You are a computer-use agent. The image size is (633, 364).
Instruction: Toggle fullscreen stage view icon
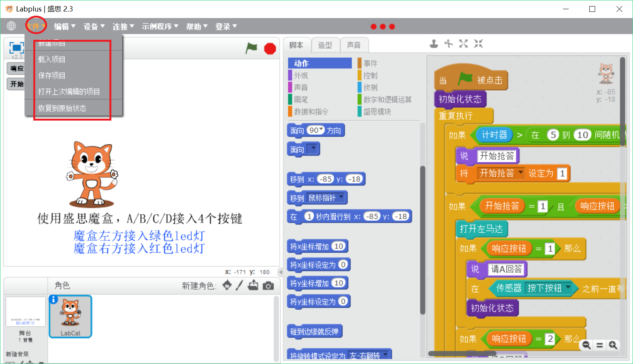[x=16, y=48]
